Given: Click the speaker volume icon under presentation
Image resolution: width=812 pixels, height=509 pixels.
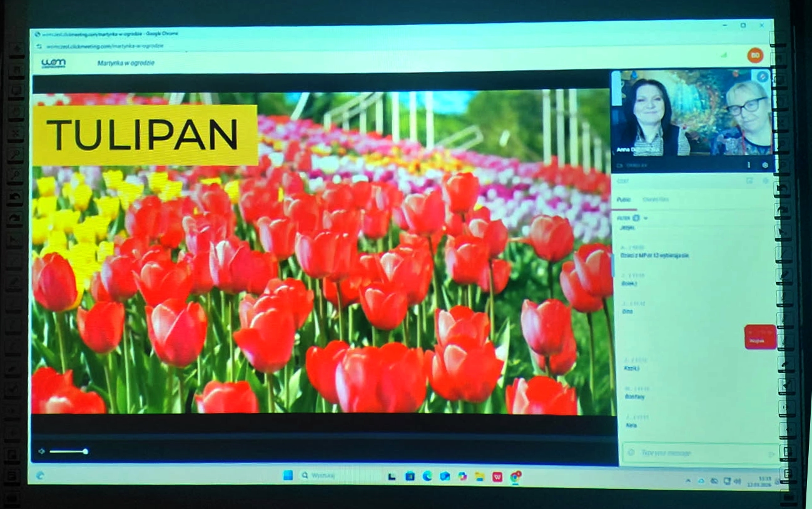Looking at the screenshot, I should point(41,451).
